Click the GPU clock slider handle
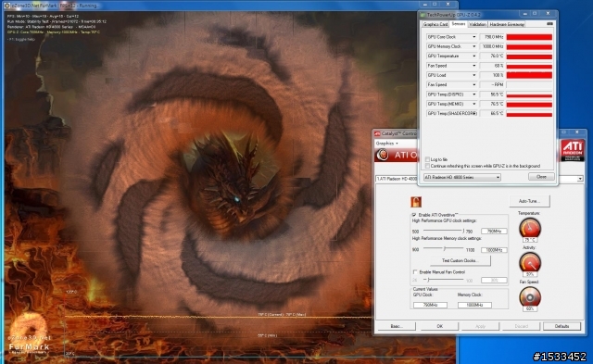Viewport: 593px width, 364px height. click(463, 231)
